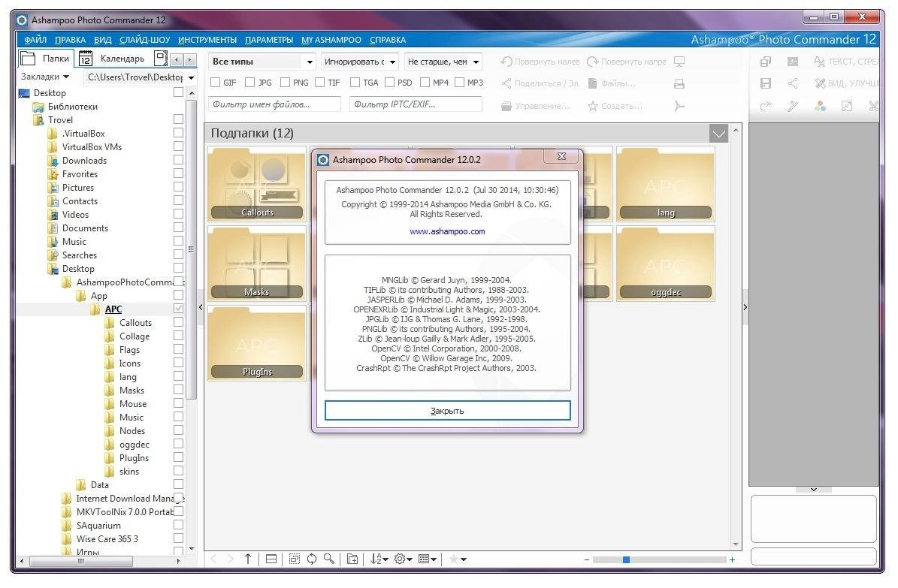Create a new folder via bottom toolbar
898x588 pixels.
click(x=352, y=559)
